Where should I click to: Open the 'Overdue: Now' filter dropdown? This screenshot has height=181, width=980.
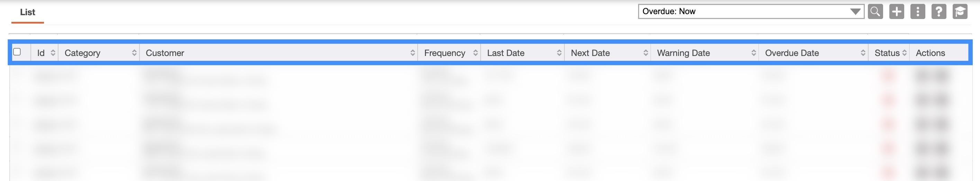[751, 11]
